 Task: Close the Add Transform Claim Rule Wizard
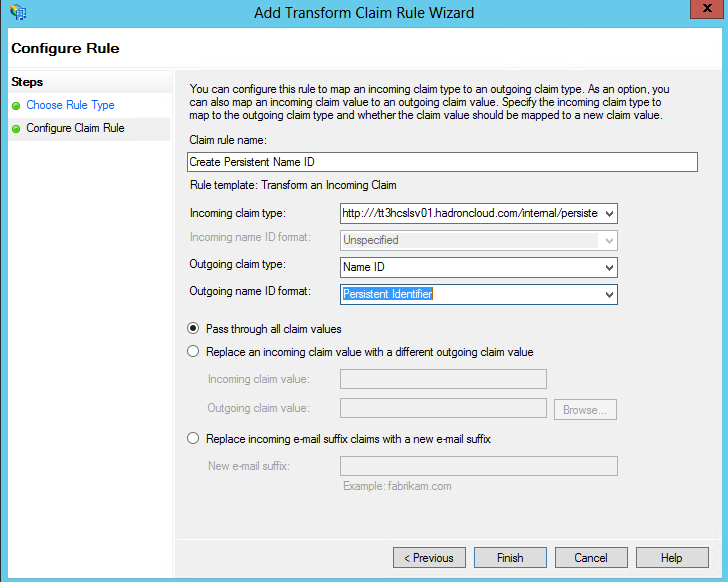tap(707, 9)
